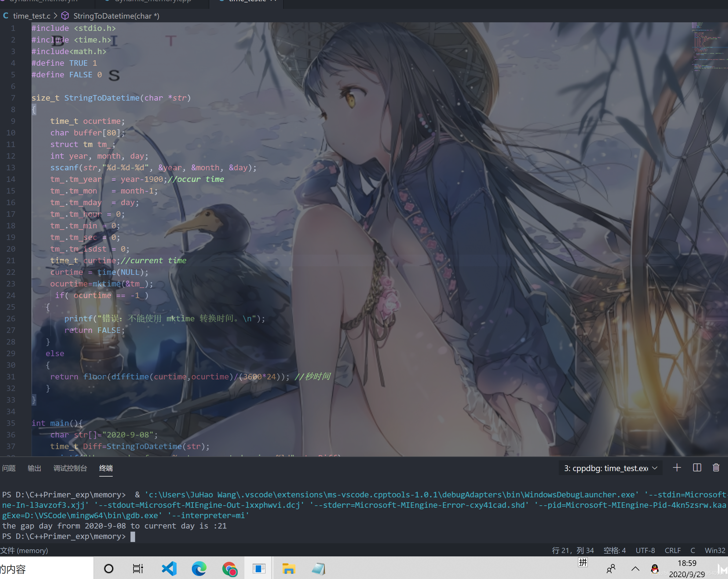Launch the Microsoft Edge taskbar icon
Viewport: 728px width, 579px height.
[199, 569]
